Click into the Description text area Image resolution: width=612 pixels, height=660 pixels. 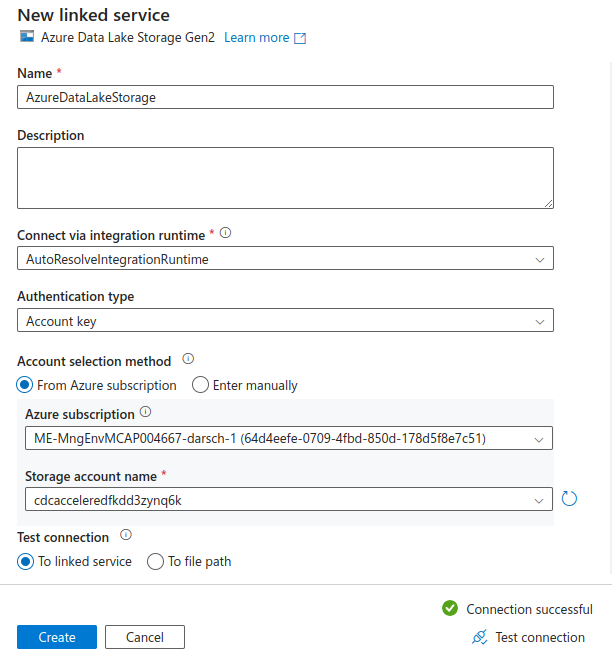pyautogui.click(x=285, y=178)
